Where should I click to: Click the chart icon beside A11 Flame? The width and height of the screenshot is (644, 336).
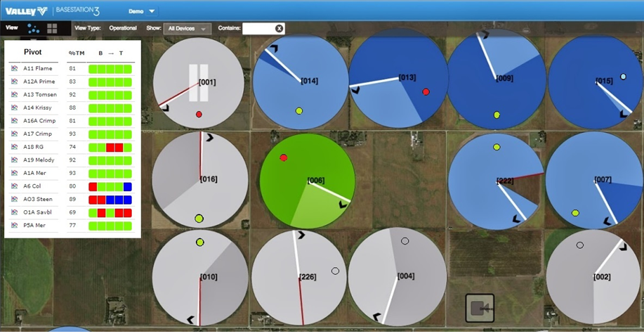[14, 69]
